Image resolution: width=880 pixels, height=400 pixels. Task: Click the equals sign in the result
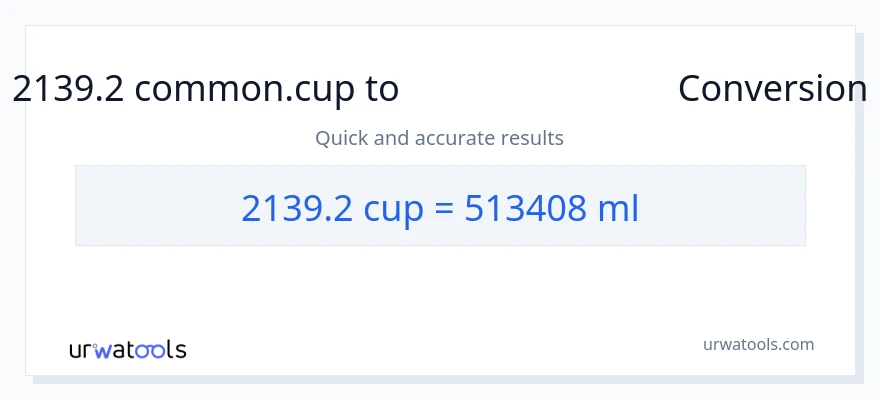[x=444, y=208]
